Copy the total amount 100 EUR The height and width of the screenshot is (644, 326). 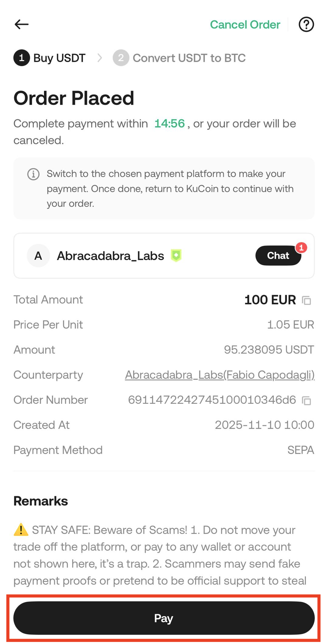[306, 301]
